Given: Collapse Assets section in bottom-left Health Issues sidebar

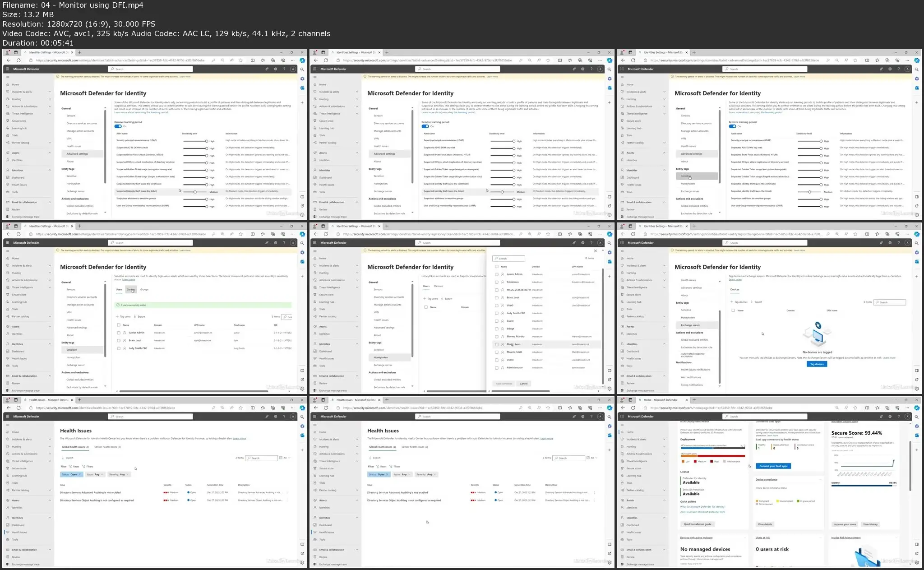Looking at the screenshot, I should pyautogui.click(x=50, y=500).
